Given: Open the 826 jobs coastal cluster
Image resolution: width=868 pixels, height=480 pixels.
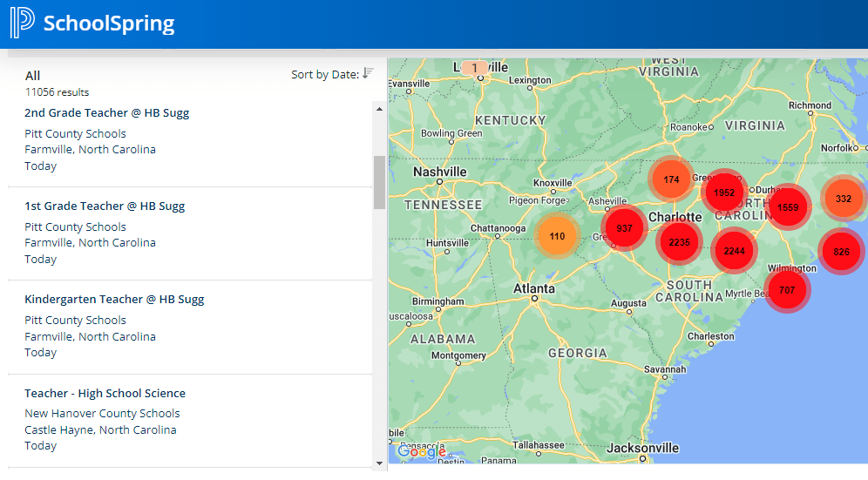Looking at the screenshot, I should 841,252.
